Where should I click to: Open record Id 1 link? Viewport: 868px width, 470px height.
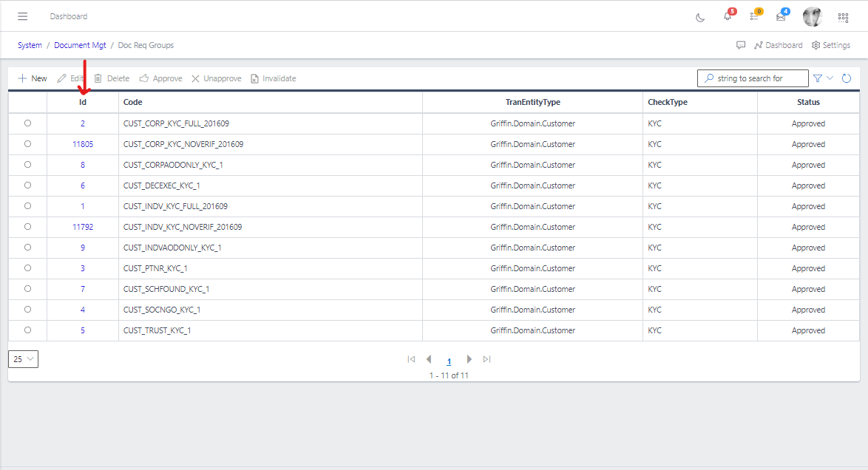pos(83,206)
